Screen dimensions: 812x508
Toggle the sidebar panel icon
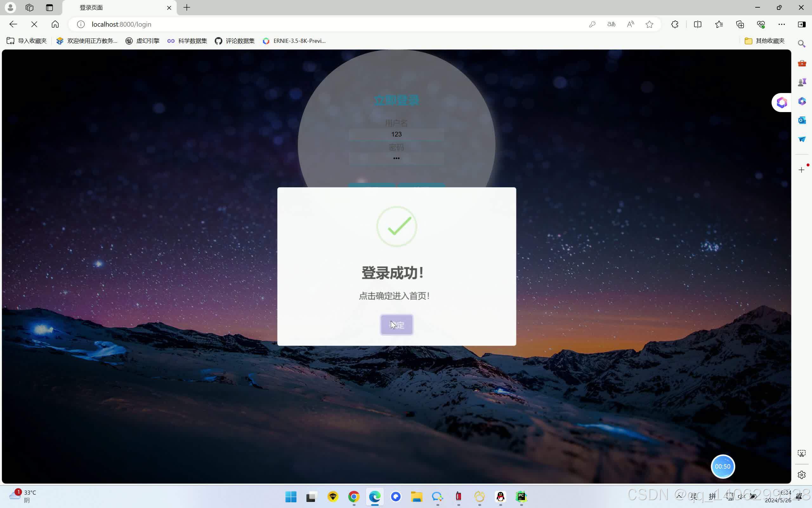(802, 24)
